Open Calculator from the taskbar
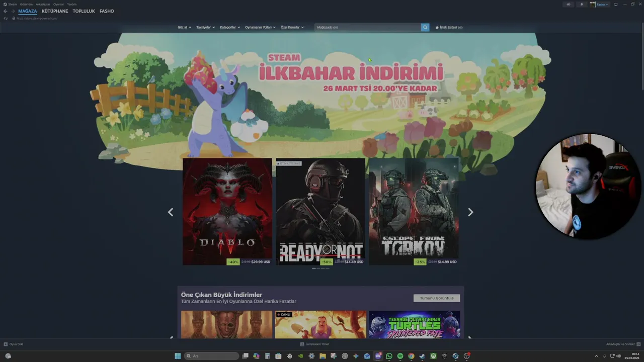 point(267,356)
